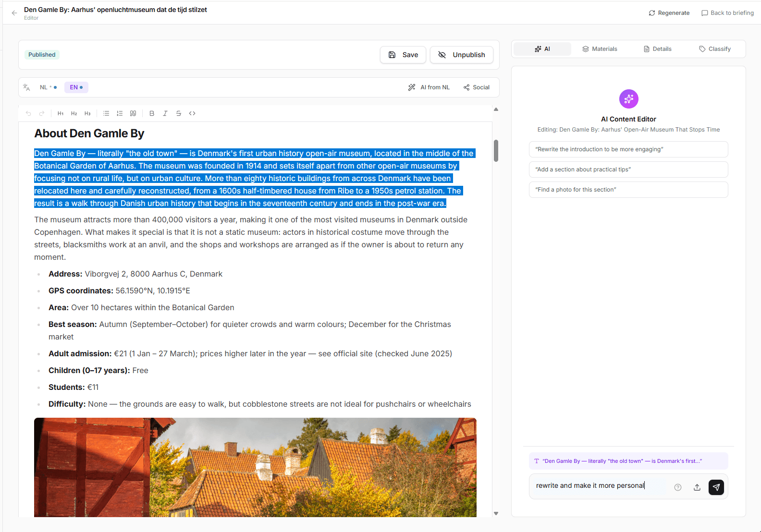Open Back to briefing
The width and height of the screenshot is (761, 532).
[x=727, y=13]
